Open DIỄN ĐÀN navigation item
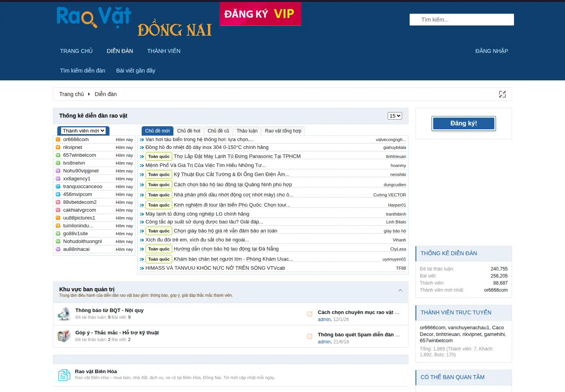The height and width of the screenshot is (392, 565). tap(120, 51)
